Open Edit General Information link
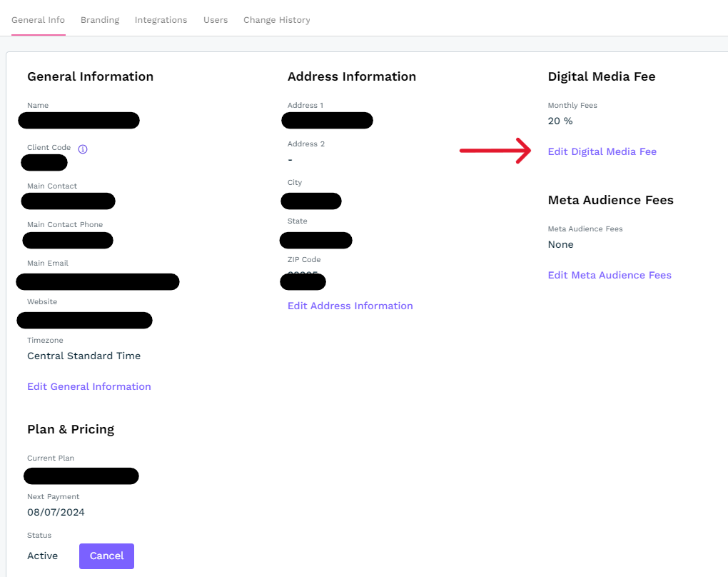Image resolution: width=728 pixels, height=577 pixels. (x=89, y=386)
